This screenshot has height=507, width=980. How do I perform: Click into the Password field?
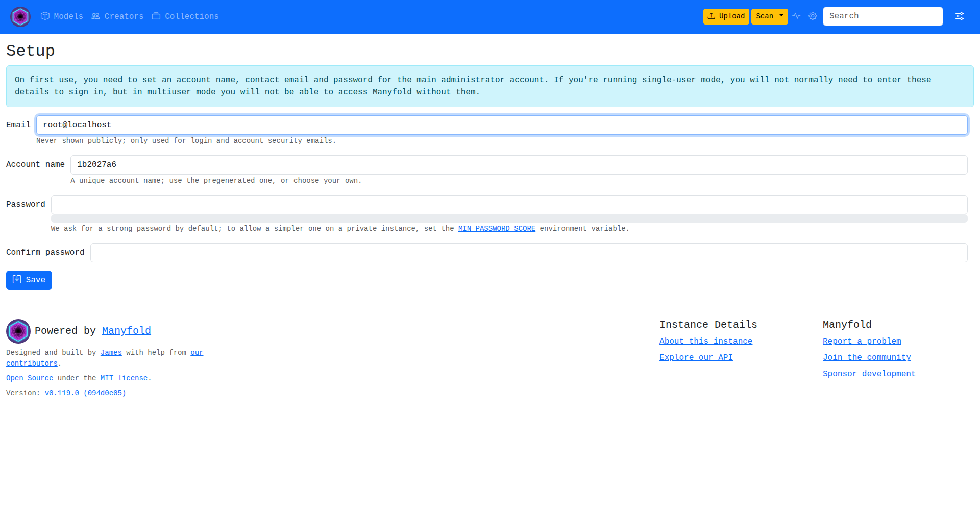pos(509,205)
